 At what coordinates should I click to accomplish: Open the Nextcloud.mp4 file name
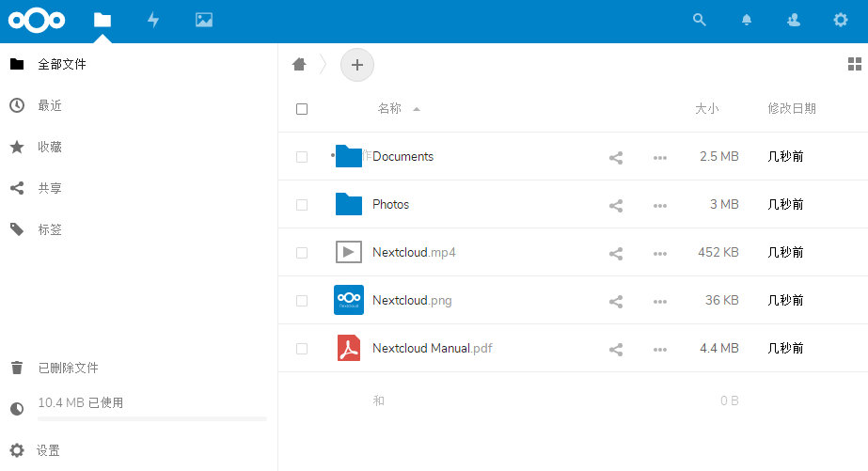[414, 252]
